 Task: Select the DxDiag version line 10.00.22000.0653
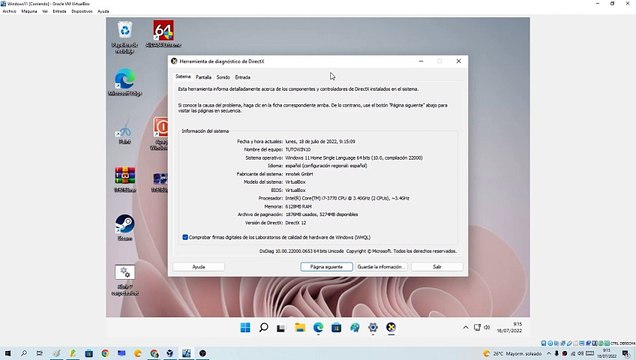coord(358,251)
